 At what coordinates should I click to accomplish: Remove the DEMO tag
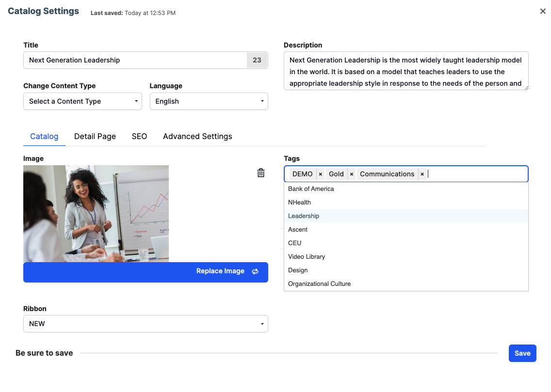click(x=320, y=173)
